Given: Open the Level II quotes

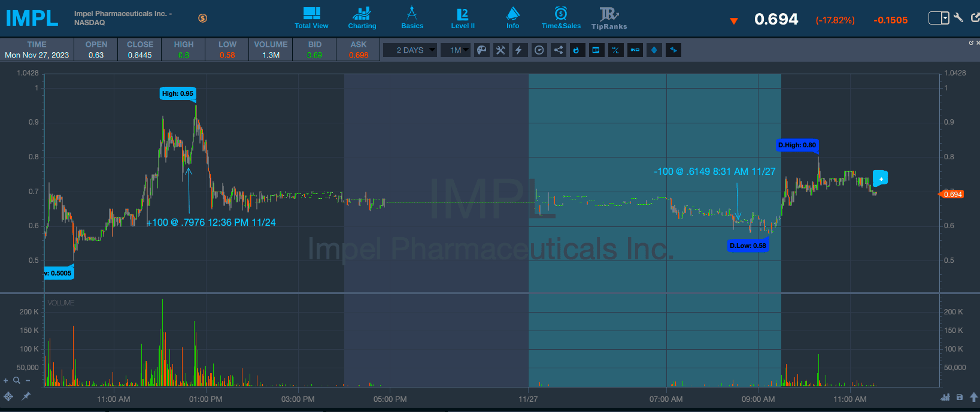Looking at the screenshot, I should [463, 18].
